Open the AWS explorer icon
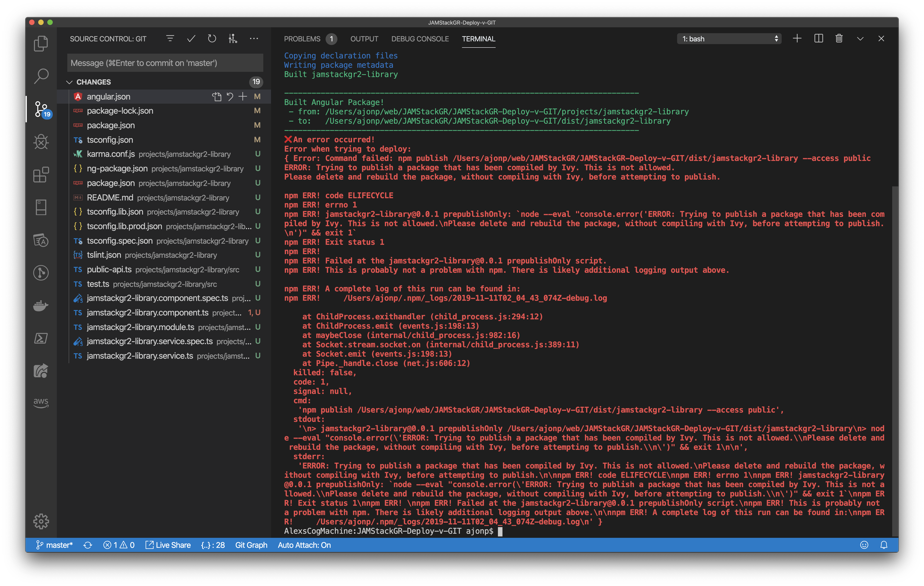The image size is (924, 586). (41, 403)
